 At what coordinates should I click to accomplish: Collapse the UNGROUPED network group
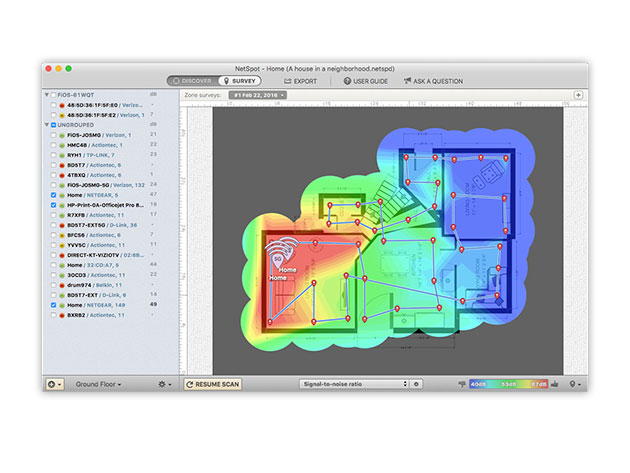[x=47, y=125]
